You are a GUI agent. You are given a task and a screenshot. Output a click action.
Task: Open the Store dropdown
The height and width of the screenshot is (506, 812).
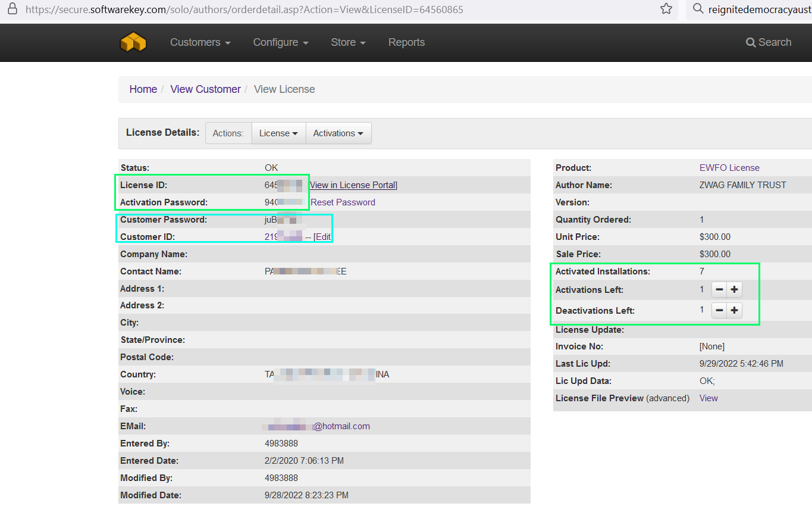[x=348, y=42]
